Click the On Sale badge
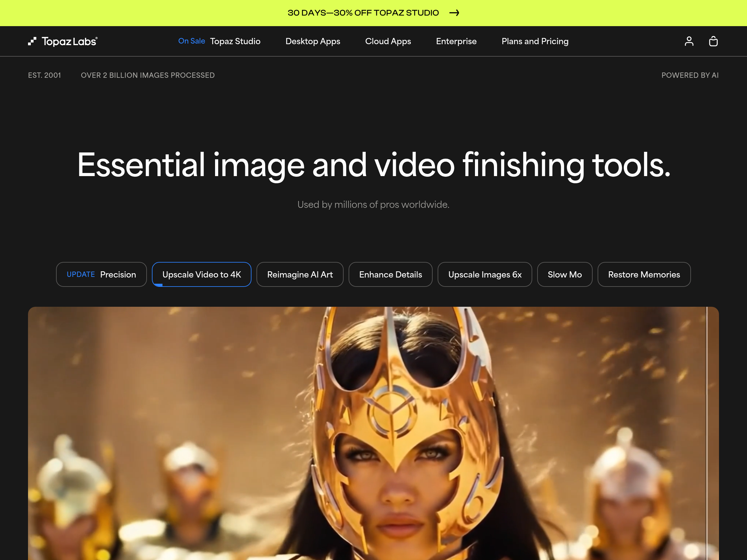Viewport: 747px width, 560px height. pyautogui.click(x=191, y=41)
